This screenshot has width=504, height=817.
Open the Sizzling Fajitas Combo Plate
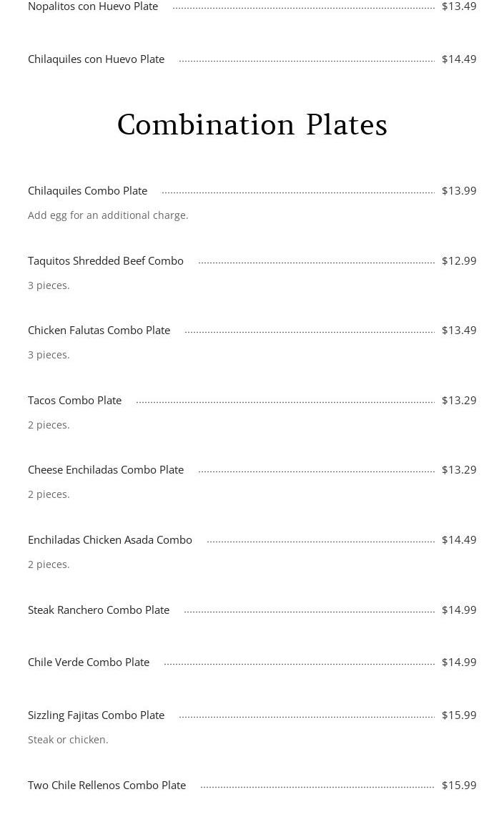(96, 715)
